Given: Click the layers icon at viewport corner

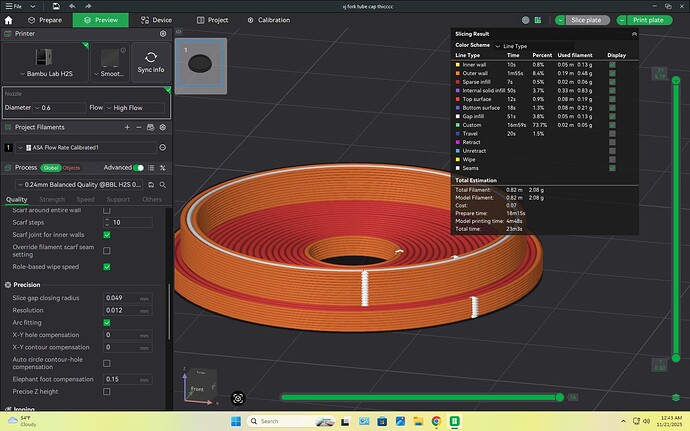Looking at the screenshot, I should 676,398.
